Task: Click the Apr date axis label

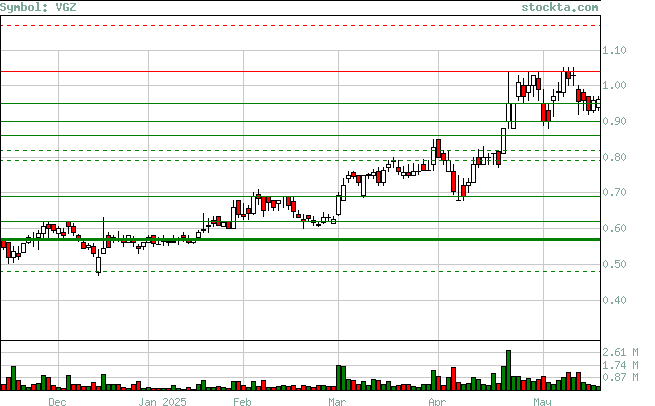Action: point(437,401)
